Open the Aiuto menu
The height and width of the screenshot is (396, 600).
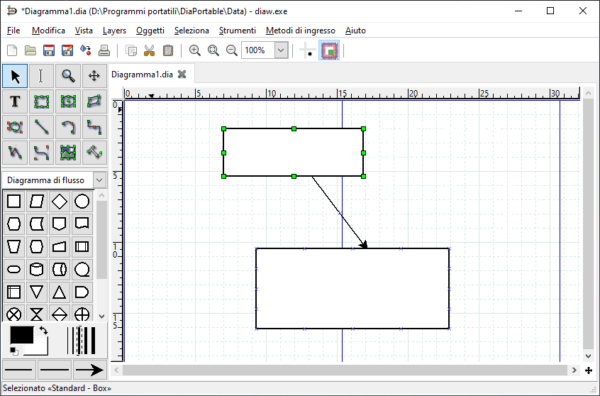click(x=355, y=31)
